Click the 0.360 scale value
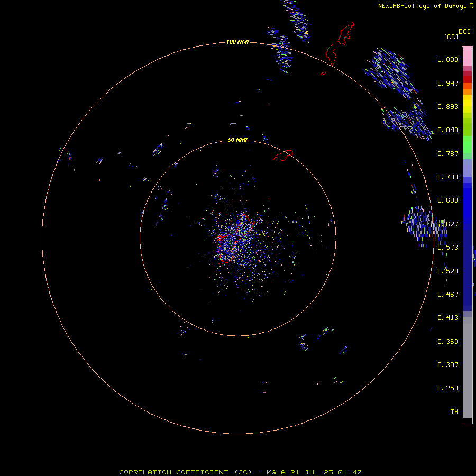The image size is (476, 476). click(x=448, y=342)
